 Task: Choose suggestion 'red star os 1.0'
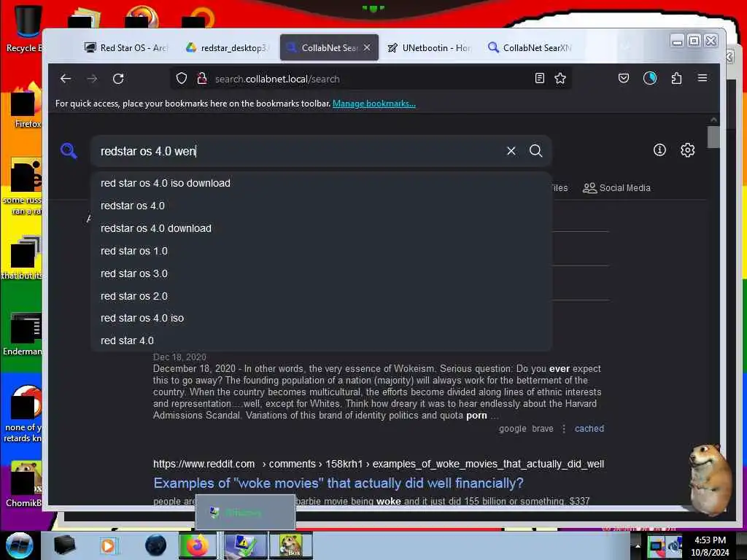point(321,251)
